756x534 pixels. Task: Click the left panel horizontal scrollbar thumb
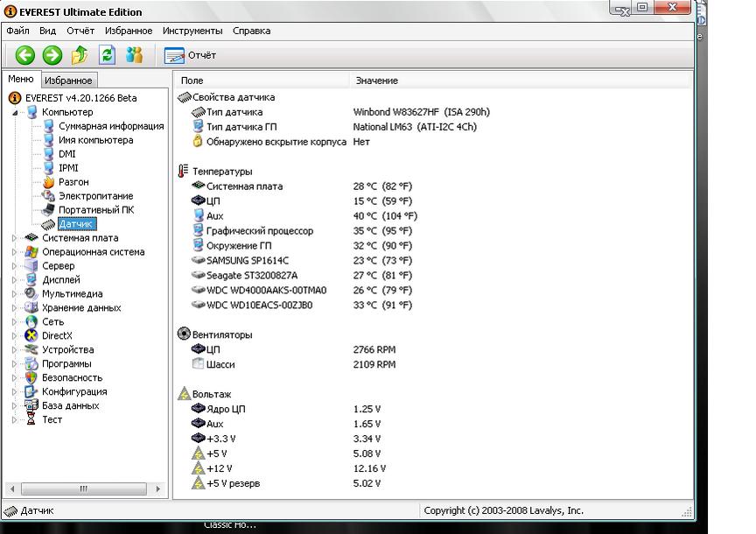(84, 488)
